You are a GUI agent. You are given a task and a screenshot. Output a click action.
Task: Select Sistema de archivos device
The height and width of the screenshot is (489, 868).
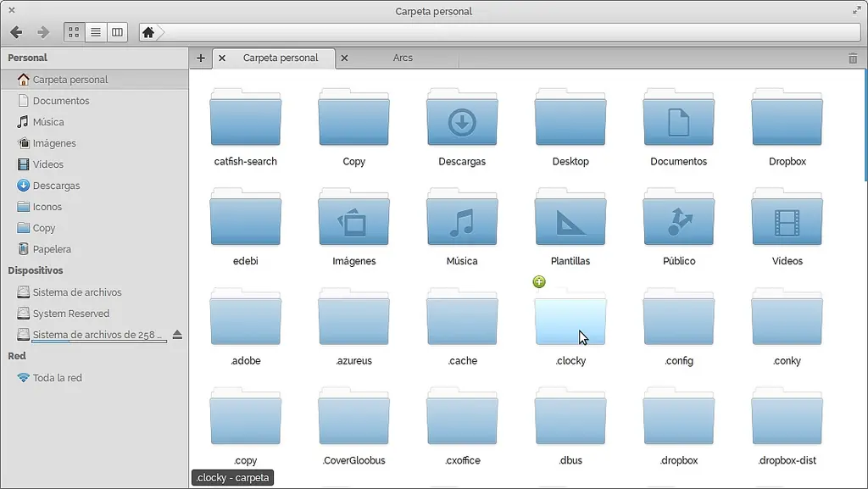[x=95, y=292]
